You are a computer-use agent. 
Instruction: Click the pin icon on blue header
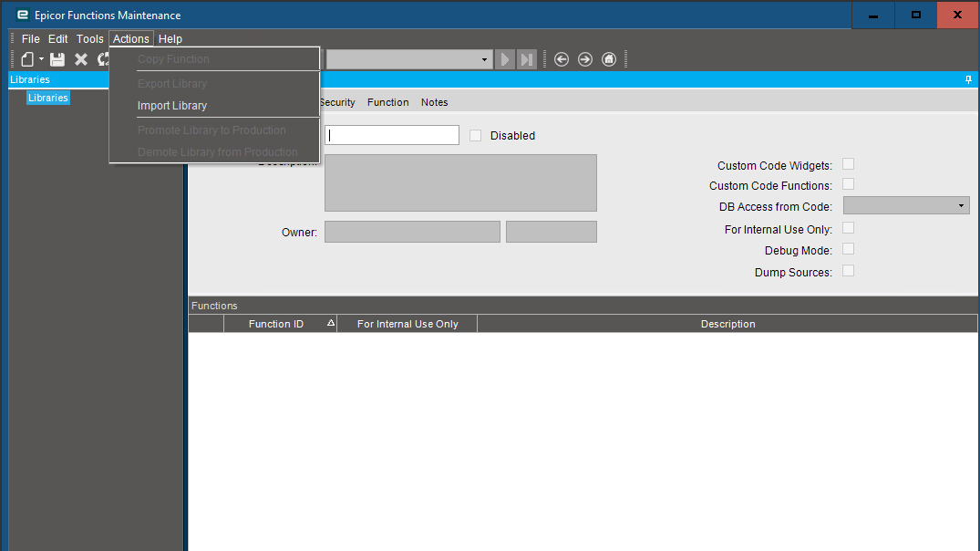pos(968,79)
